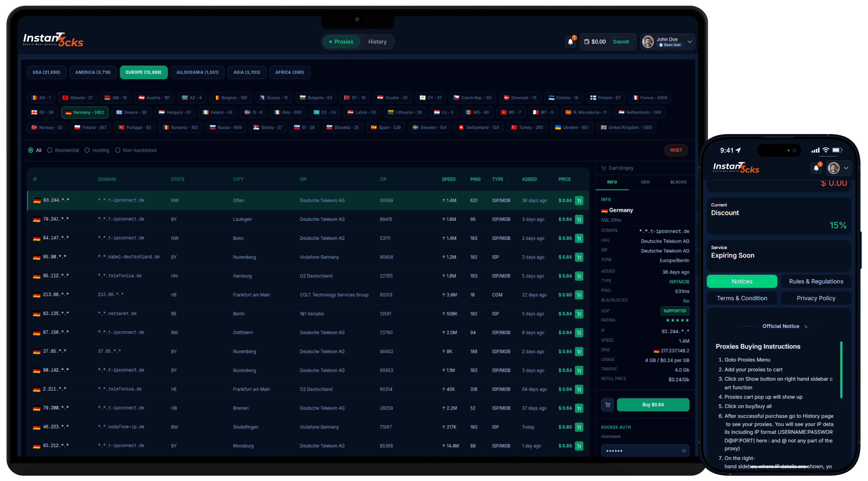Sort the table by PING column

pos(475,179)
